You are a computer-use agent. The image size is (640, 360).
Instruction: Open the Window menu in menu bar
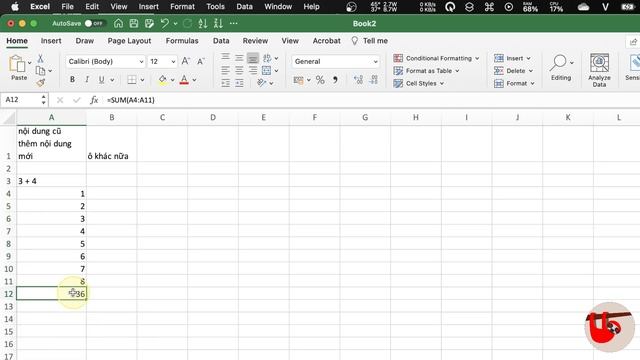[278, 7]
